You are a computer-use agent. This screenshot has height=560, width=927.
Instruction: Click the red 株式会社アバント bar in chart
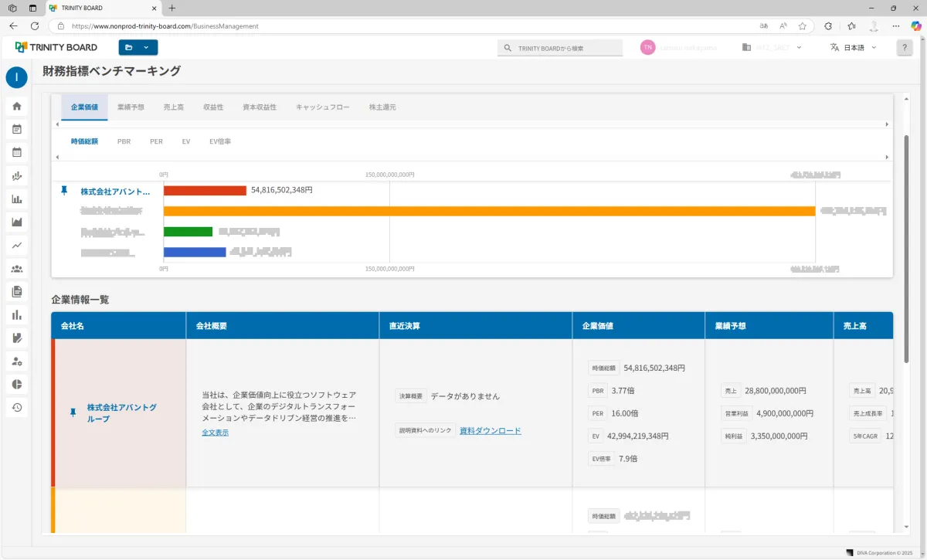(205, 190)
